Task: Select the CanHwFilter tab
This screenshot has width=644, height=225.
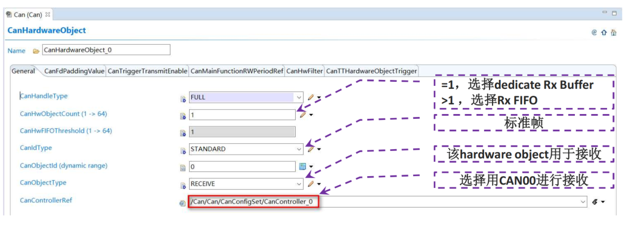Action: 305,71
